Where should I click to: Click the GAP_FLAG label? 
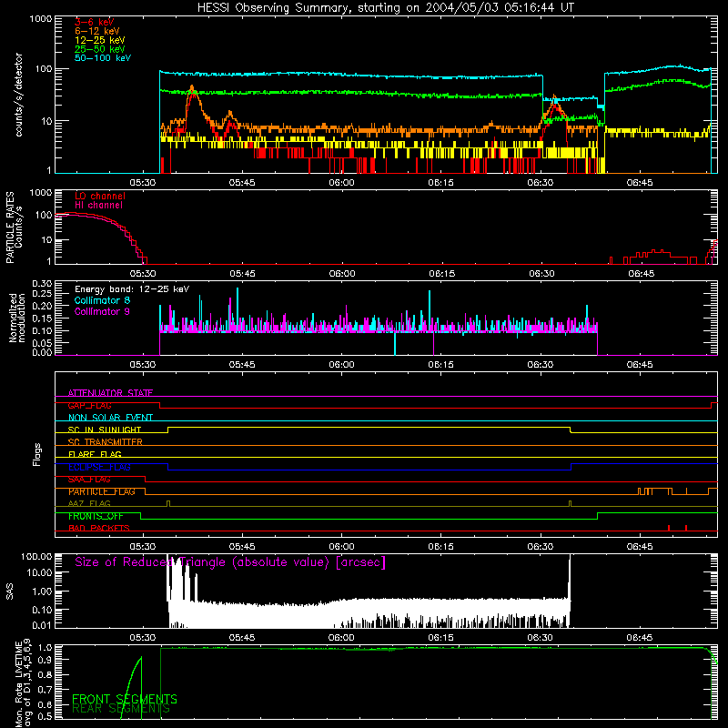point(89,405)
